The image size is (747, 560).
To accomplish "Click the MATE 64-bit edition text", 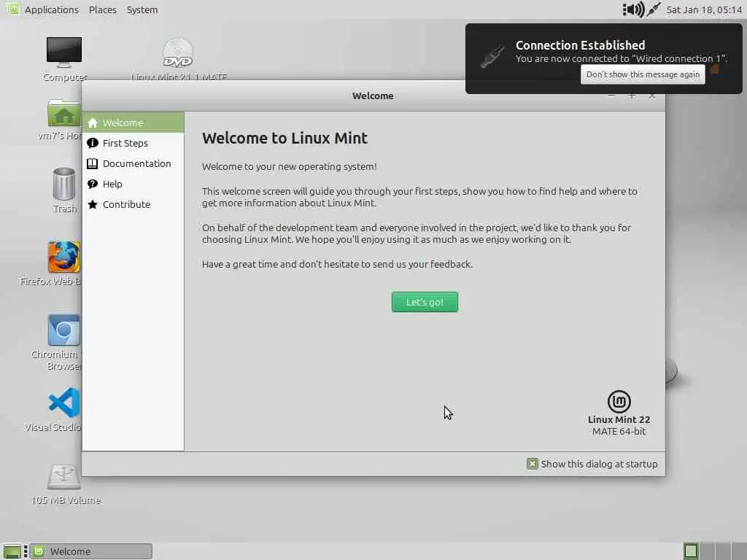I will [619, 432].
